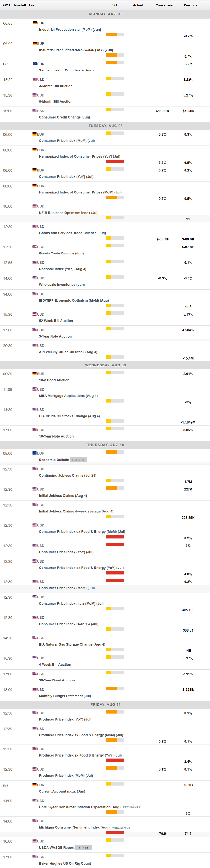Click the US flag on Monthly Budget Statement row
The width and height of the screenshot is (210, 868).
click(x=34, y=689)
